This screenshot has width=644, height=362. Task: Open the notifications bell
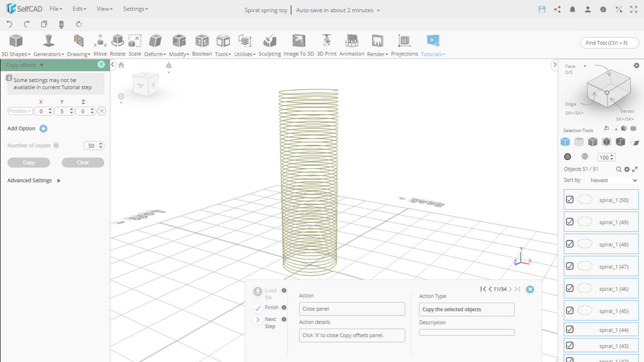click(x=572, y=9)
